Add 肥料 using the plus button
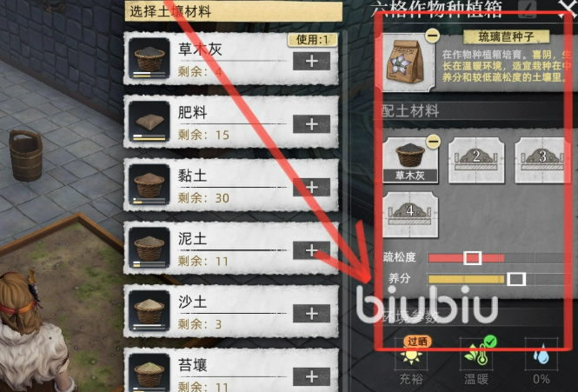The image size is (578, 392). tap(311, 124)
